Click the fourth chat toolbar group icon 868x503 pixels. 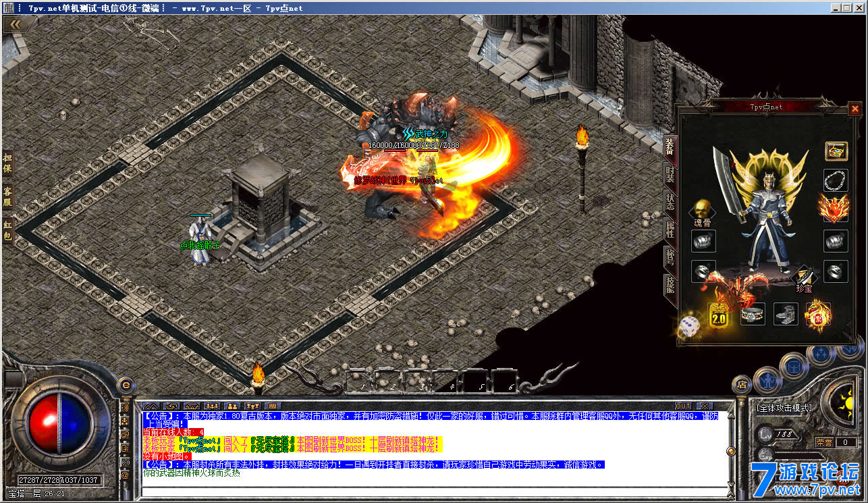pyautogui.click(x=212, y=406)
